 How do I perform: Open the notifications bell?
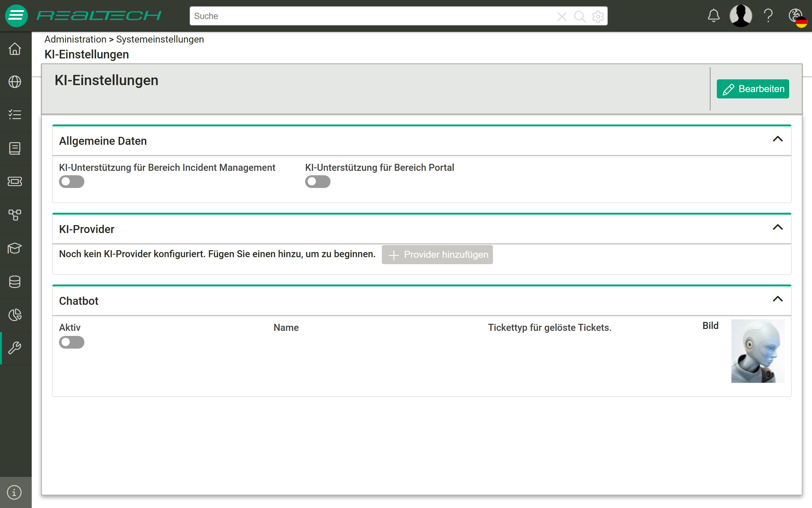(x=714, y=16)
